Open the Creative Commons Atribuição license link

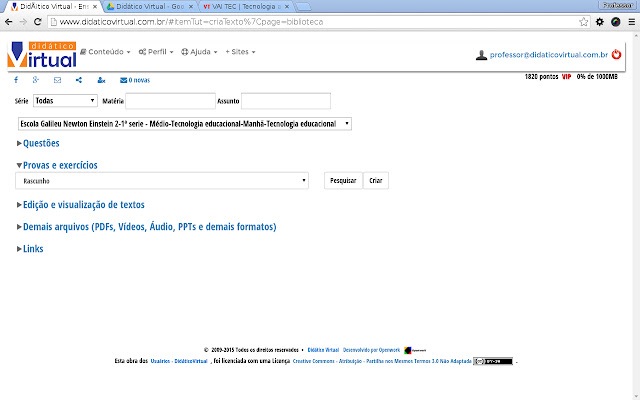point(382,361)
